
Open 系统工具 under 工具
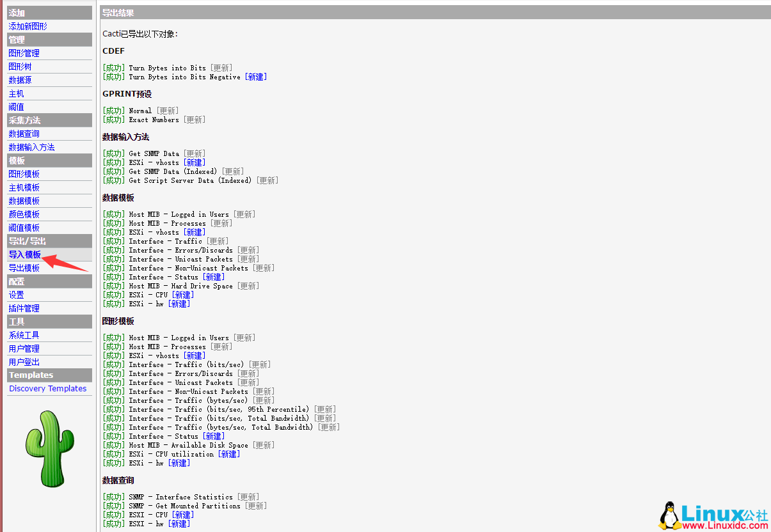pos(24,334)
